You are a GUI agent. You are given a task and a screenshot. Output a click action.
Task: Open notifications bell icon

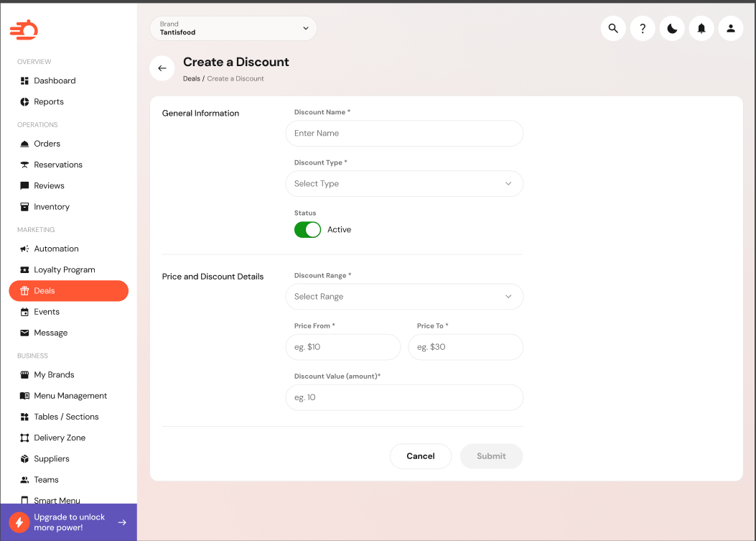(701, 29)
